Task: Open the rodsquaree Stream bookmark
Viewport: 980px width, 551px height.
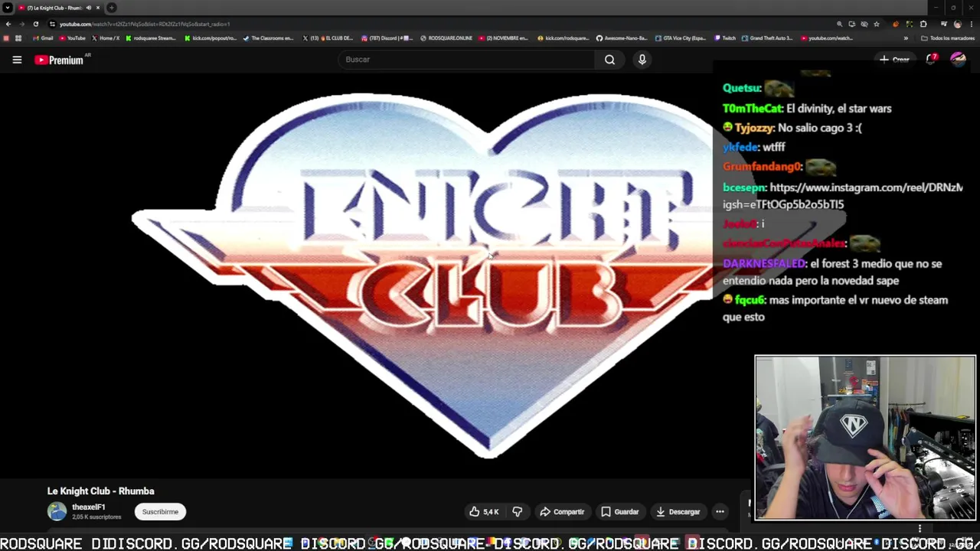Action: click(x=151, y=38)
